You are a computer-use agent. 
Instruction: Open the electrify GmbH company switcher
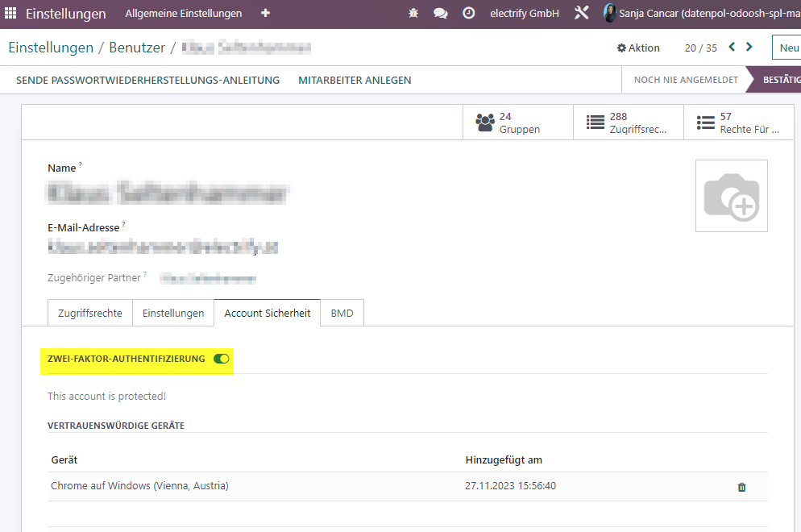525,13
